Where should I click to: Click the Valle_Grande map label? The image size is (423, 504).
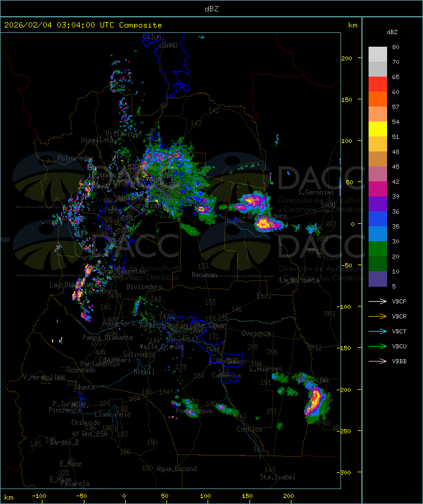point(162,347)
